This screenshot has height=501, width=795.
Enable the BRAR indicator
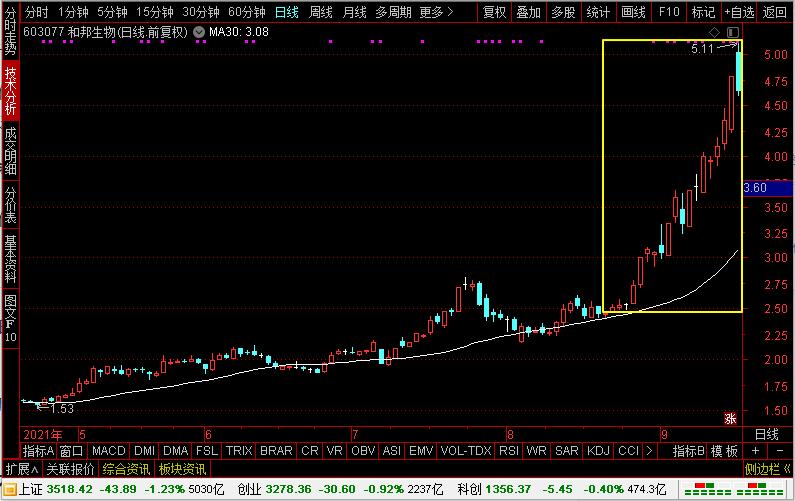(276, 451)
